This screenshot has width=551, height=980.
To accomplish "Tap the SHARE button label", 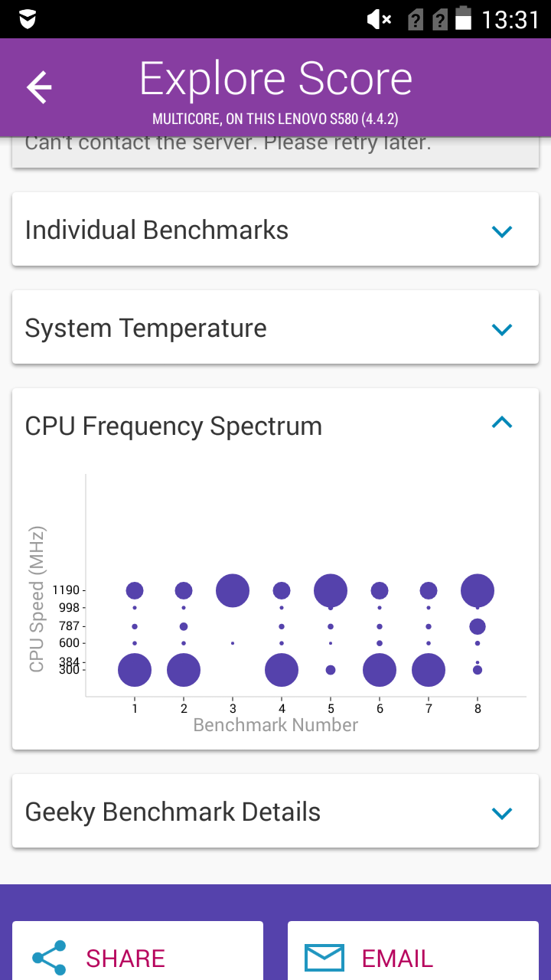I will (126, 959).
